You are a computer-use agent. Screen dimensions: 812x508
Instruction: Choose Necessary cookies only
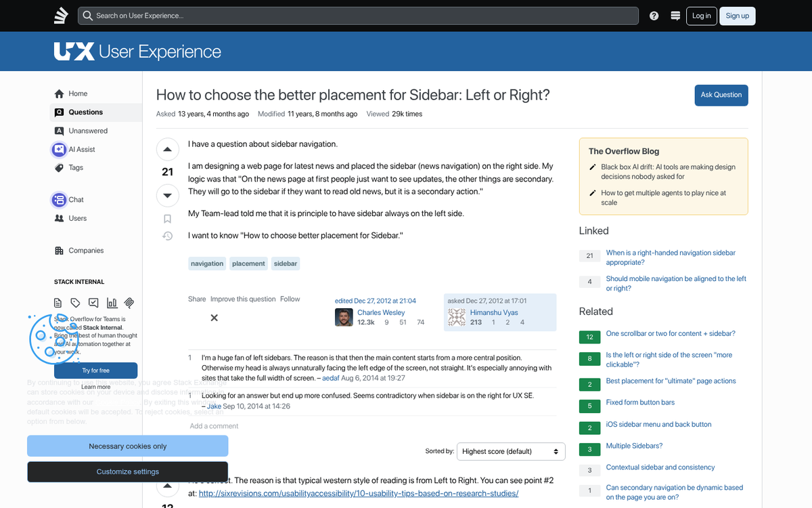(127, 446)
